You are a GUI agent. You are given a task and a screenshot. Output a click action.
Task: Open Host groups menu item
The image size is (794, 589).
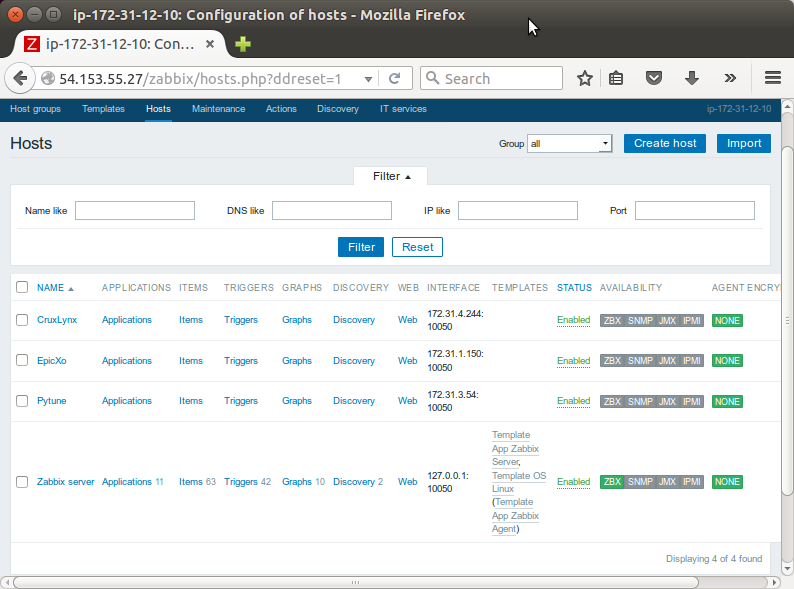click(35, 109)
